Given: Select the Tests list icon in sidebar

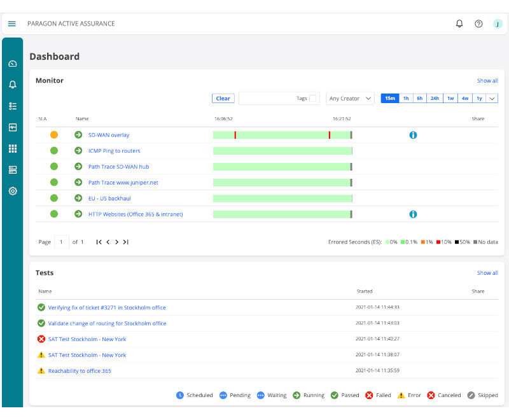Looking at the screenshot, I should [x=13, y=106].
